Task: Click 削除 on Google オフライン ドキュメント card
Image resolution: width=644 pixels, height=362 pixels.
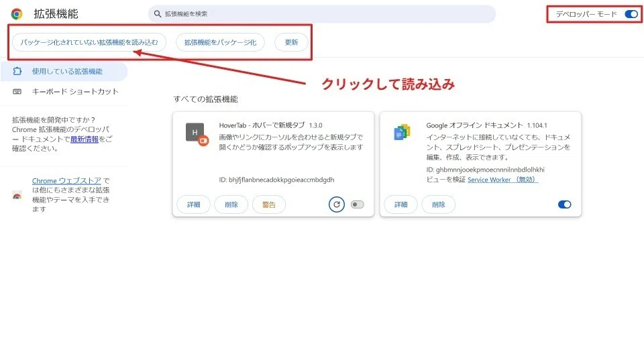Action: click(x=438, y=204)
